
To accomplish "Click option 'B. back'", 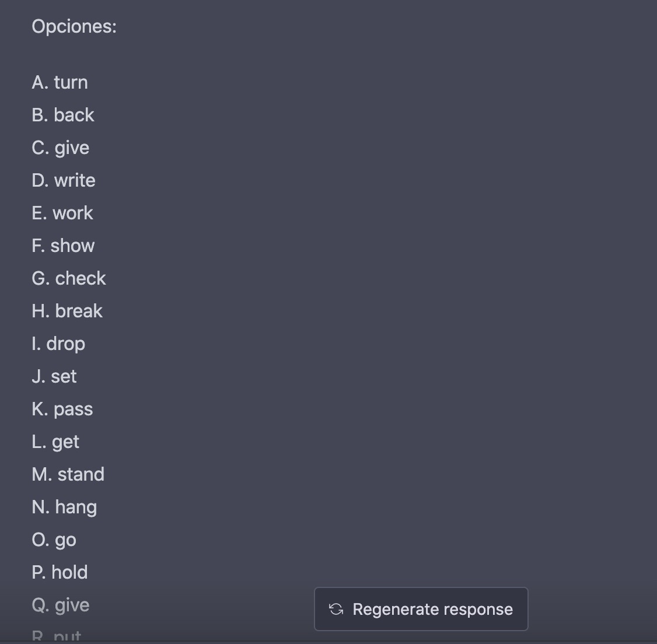I will click(63, 116).
